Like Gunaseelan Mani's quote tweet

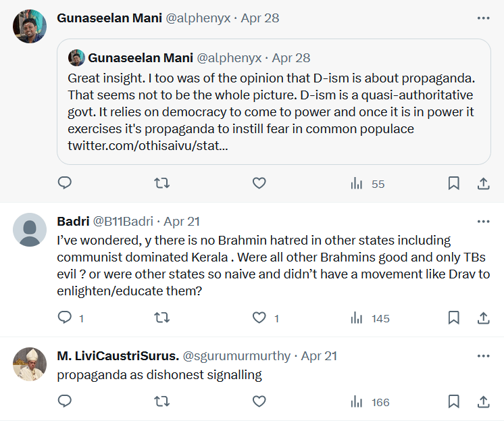[x=259, y=183]
